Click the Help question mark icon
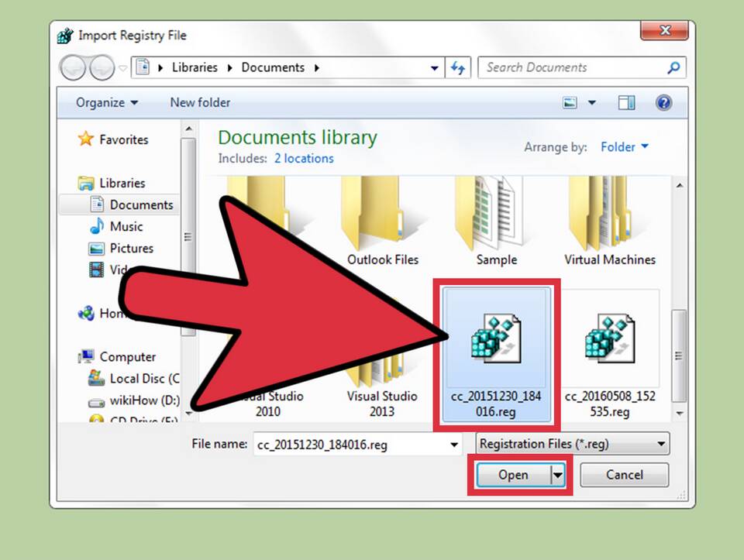The height and width of the screenshot is (560, 744). point(663,103)
